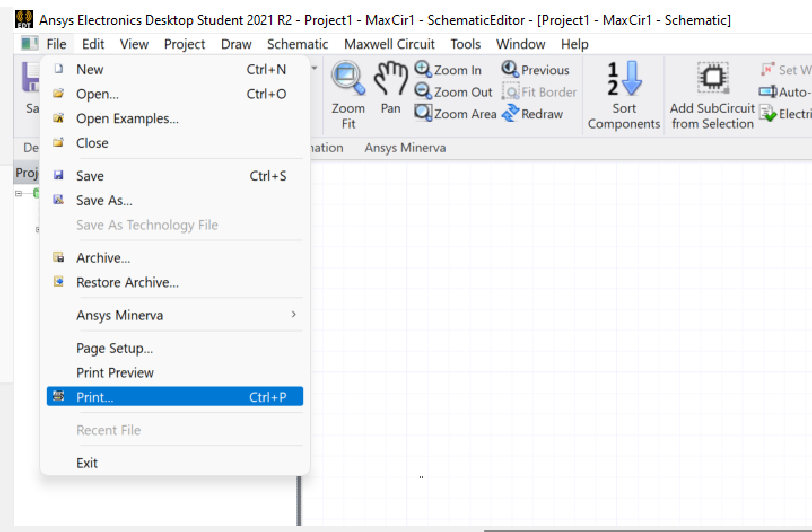Image resolution: width=812 pixels, height=532 pixels.
Task: Choose Print... in the File menu
Action: [x=174, y=397]
